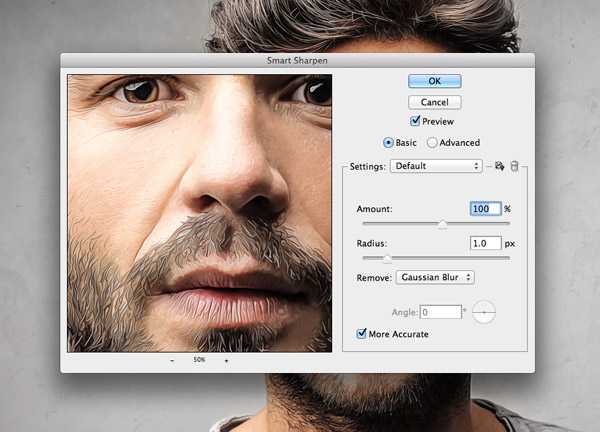Zoom out the preview with minus button
The width and height of the screenshot is (600, 432).
[172, 360]
